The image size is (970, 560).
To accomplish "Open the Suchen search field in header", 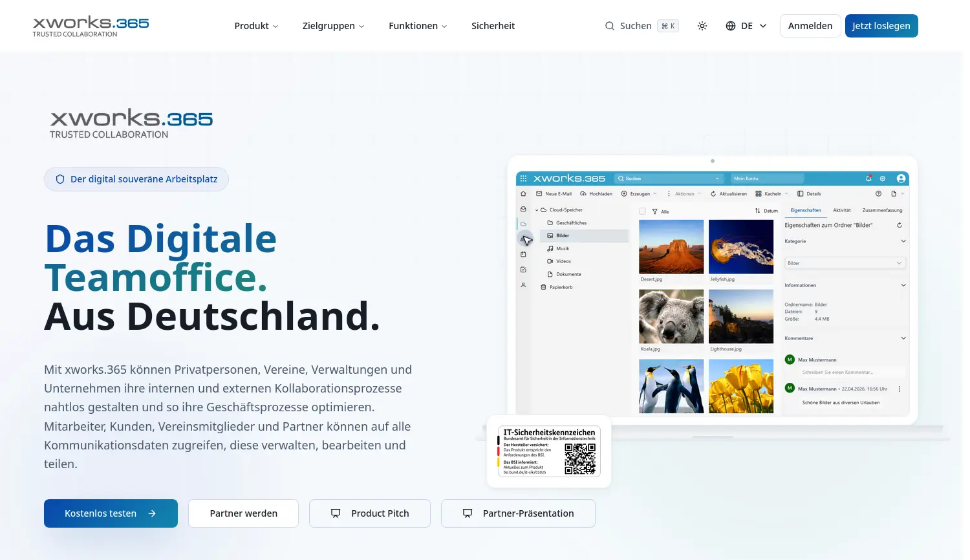I will [x=641, y=26].
